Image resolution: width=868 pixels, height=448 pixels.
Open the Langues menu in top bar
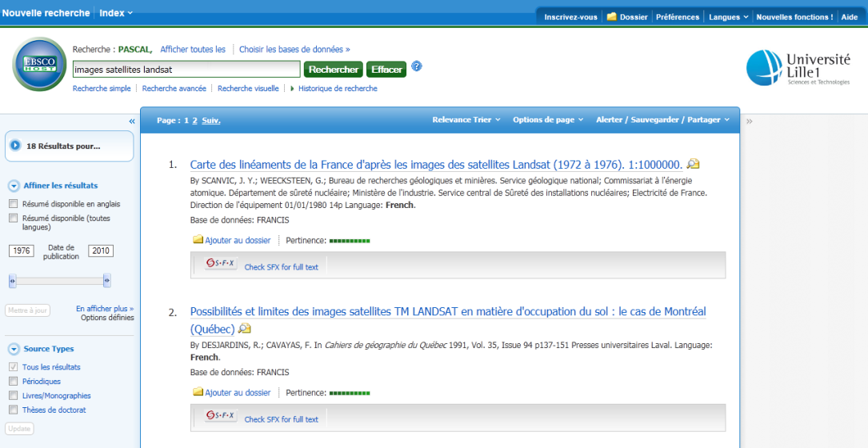(728, 17)
